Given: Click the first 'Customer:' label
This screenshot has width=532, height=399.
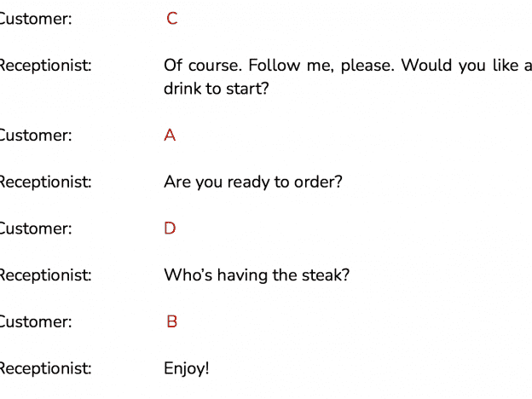Looking at the screenshot, I should click(35, 19).
